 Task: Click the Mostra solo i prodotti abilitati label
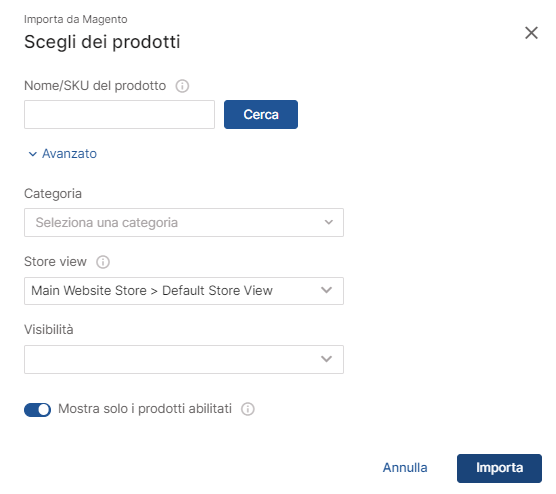point(145,409)
